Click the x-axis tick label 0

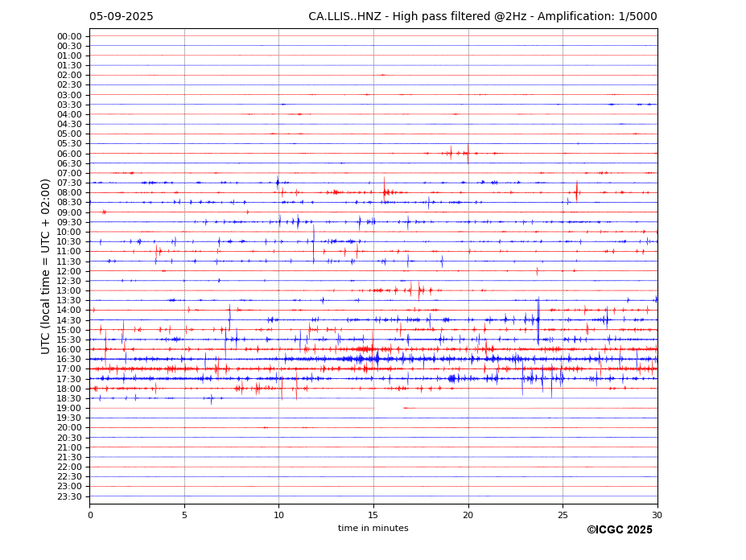[90, 515]
